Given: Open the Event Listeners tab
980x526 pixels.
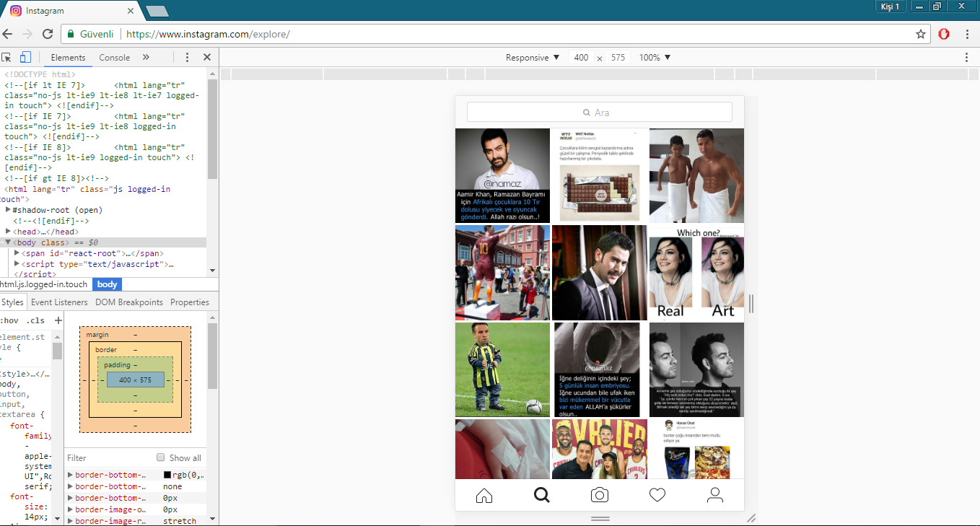Looking at the screenshot, I should 59,302.
